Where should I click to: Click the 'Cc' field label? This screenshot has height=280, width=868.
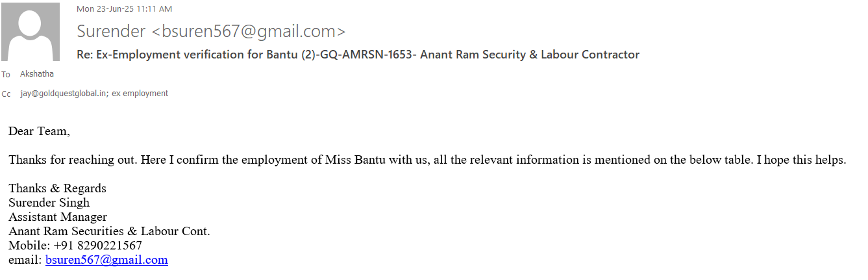pos(6,94)
